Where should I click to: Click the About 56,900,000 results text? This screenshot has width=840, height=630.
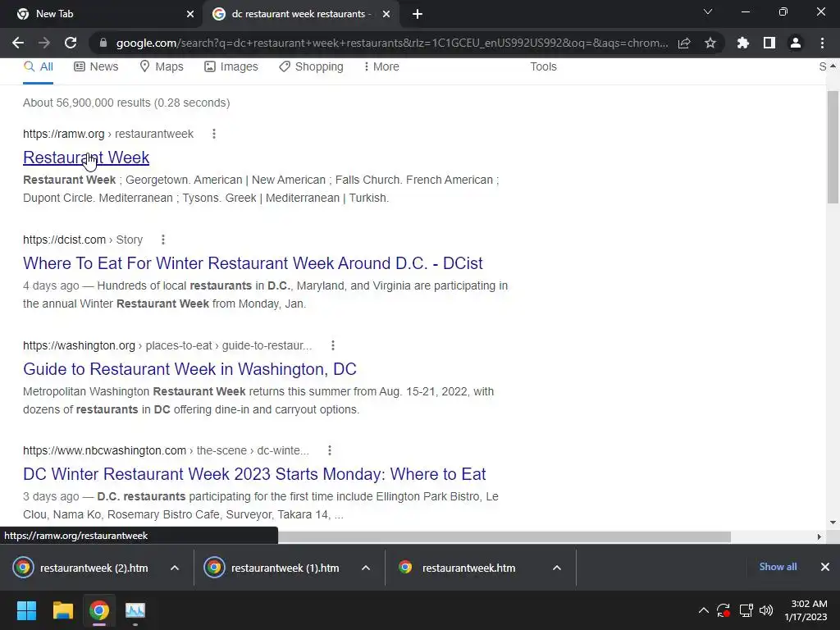coord(126,103)
